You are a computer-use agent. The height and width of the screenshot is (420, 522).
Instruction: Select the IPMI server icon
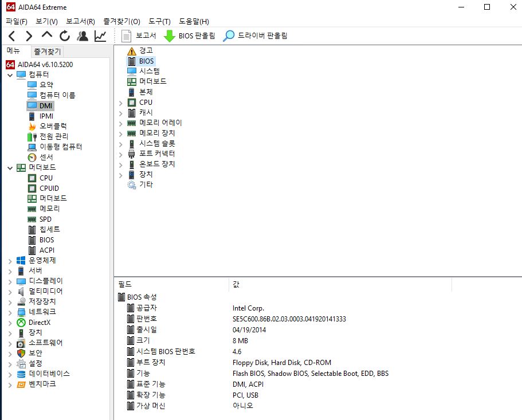pos(32,116)
